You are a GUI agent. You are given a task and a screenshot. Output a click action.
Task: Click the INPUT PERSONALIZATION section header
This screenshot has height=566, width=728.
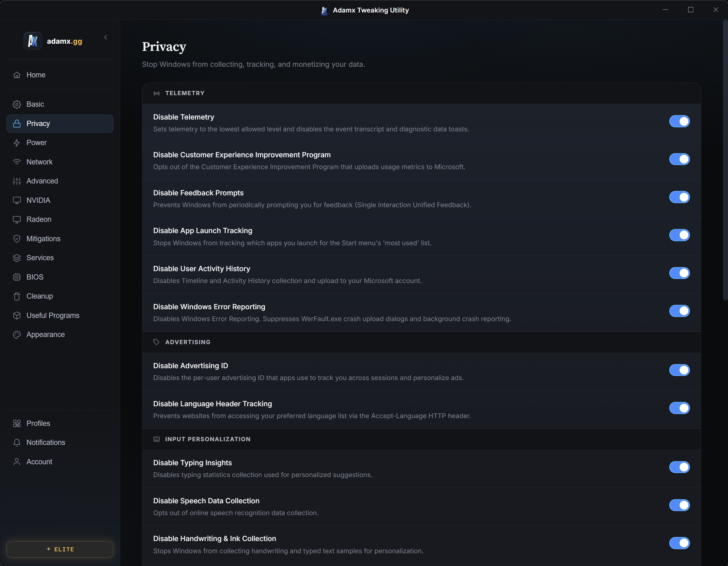click(421, 439)
